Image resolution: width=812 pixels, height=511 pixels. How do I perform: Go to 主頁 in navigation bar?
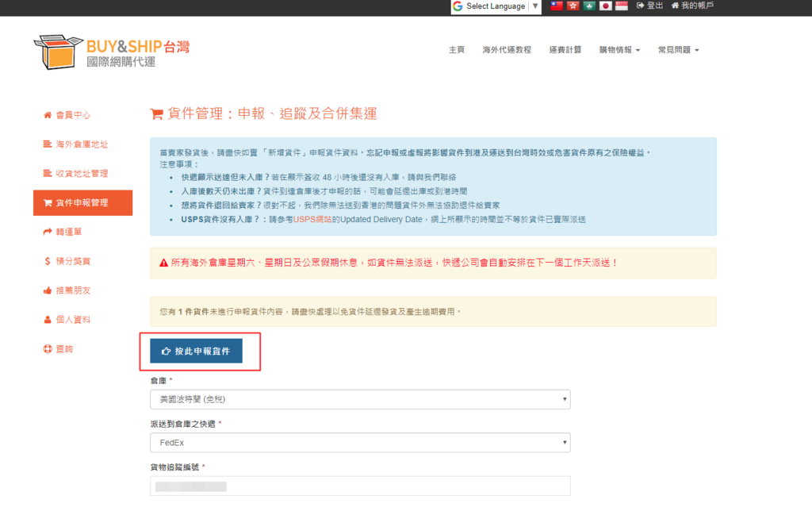click(457, 50)
